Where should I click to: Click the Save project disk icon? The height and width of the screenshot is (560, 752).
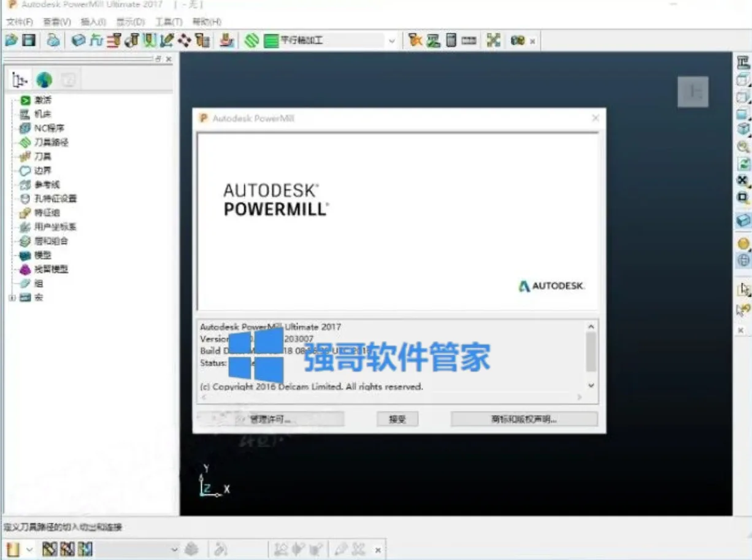tap(29, 40)
